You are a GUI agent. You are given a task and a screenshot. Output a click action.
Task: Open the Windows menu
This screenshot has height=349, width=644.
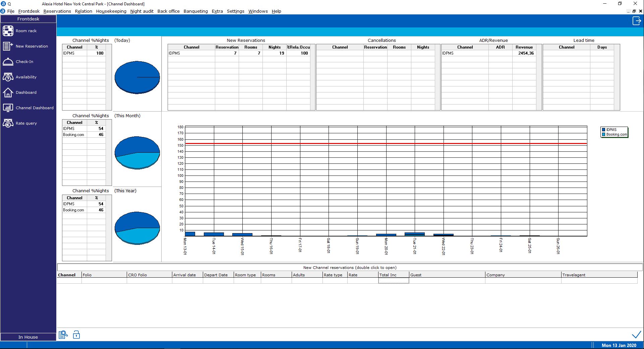point(258,11)
